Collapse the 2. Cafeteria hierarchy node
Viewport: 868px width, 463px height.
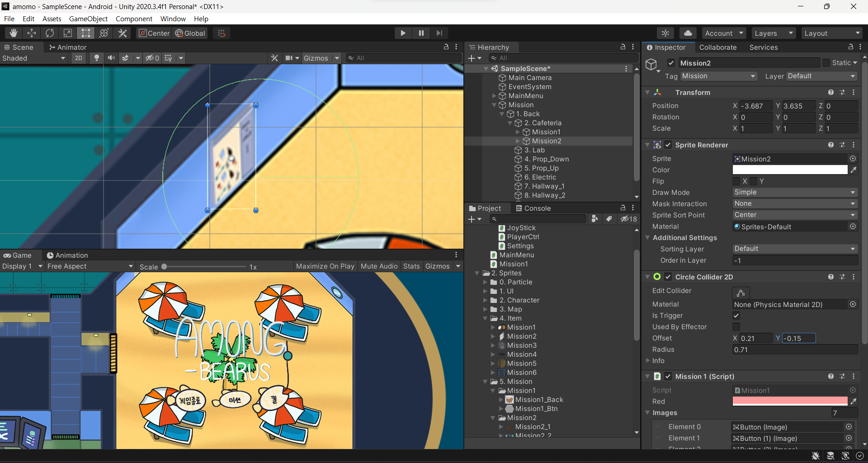coord(510,123)
